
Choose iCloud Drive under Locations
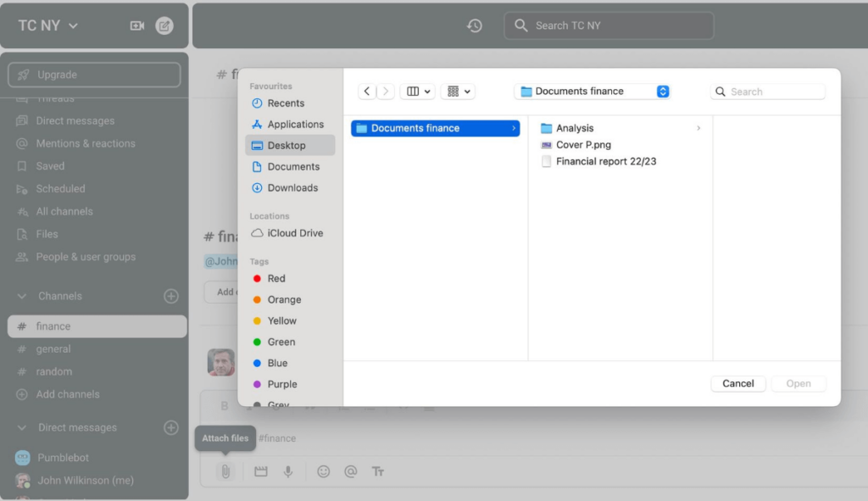(294, 233)
